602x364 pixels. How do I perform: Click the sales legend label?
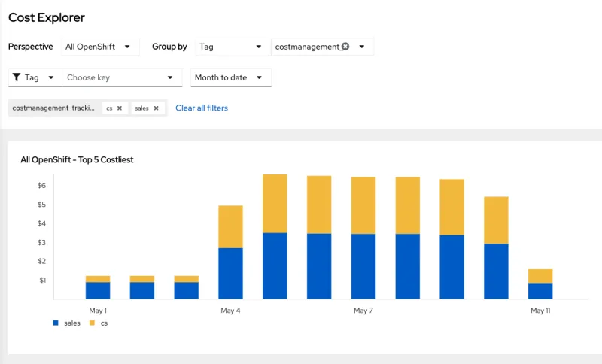tap(72, 323)
